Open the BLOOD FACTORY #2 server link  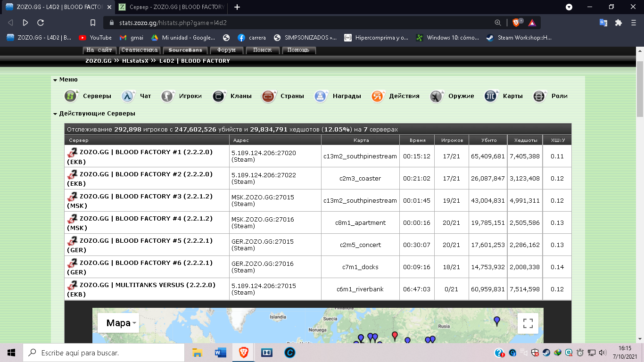tap(146, 174)
